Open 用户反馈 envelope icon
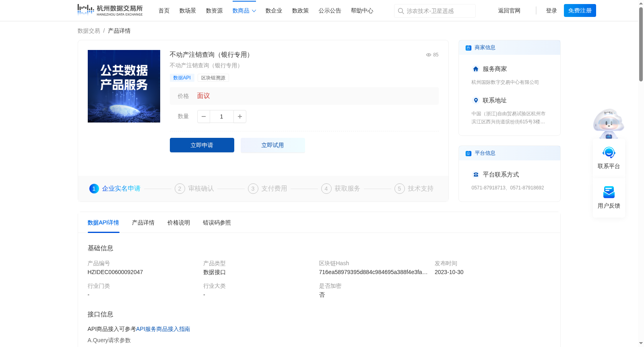 (x=609, y=192)
